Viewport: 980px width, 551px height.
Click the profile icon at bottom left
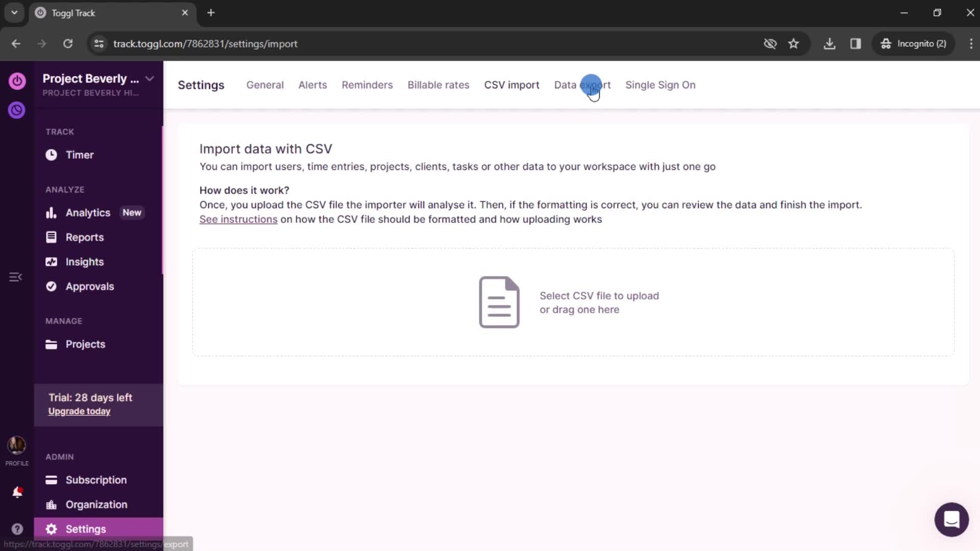(x=17, y=446)
